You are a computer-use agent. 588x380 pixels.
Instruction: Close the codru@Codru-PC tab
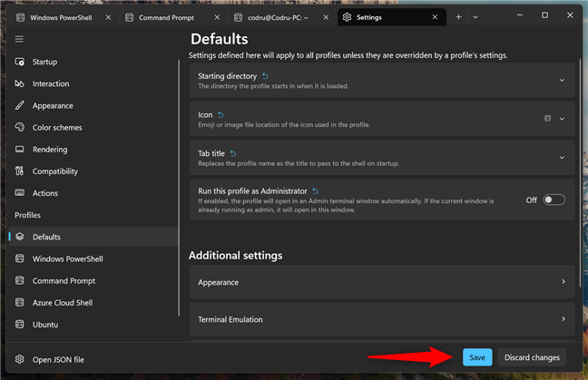pyautogui.click(x=326, y=17)
